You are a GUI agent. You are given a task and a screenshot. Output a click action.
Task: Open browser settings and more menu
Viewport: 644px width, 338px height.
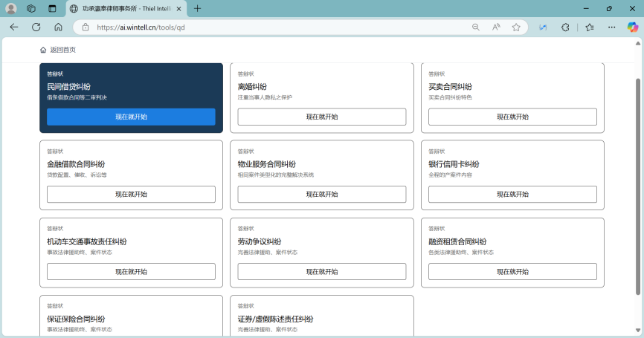point(611,27)
